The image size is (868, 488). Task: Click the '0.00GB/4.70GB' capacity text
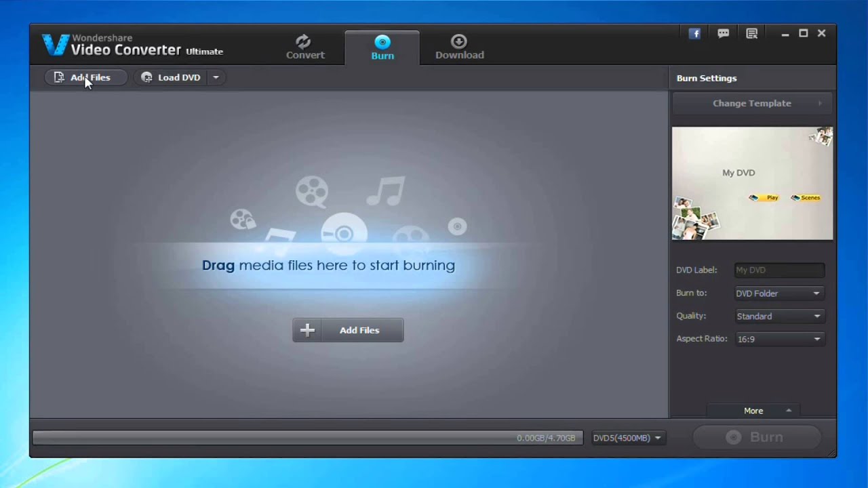(546, 438)
